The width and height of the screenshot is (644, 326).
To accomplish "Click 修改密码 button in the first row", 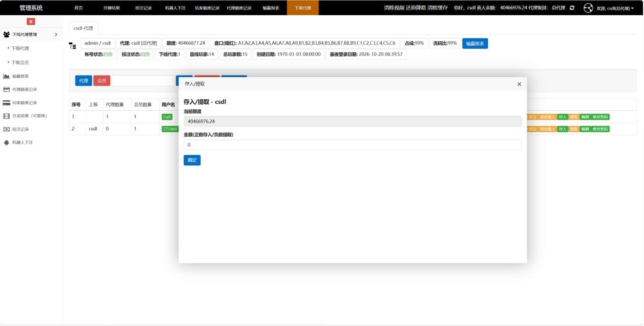I will [600, 117].
